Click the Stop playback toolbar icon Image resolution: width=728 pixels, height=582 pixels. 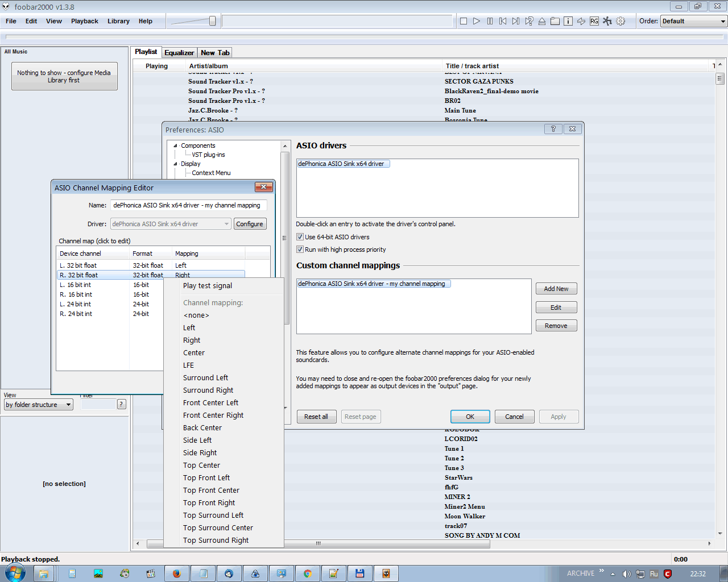[x=464, y=21]
